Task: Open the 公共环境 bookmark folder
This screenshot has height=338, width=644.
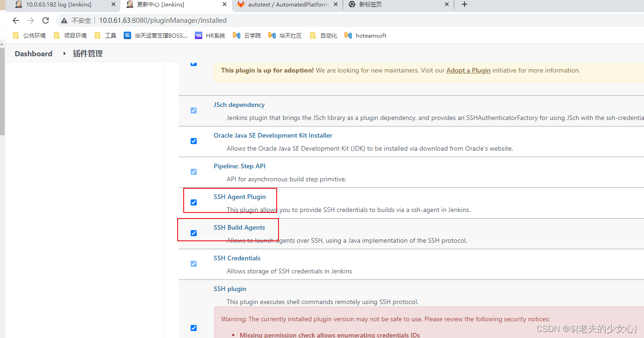Action: click(x=29, y=35)
